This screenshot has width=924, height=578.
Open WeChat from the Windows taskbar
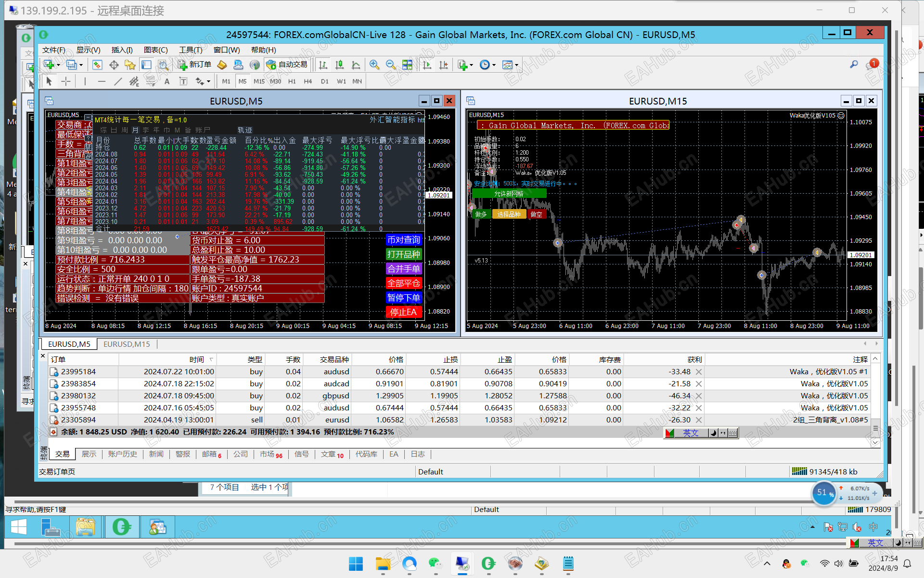(x=436, y=564)
